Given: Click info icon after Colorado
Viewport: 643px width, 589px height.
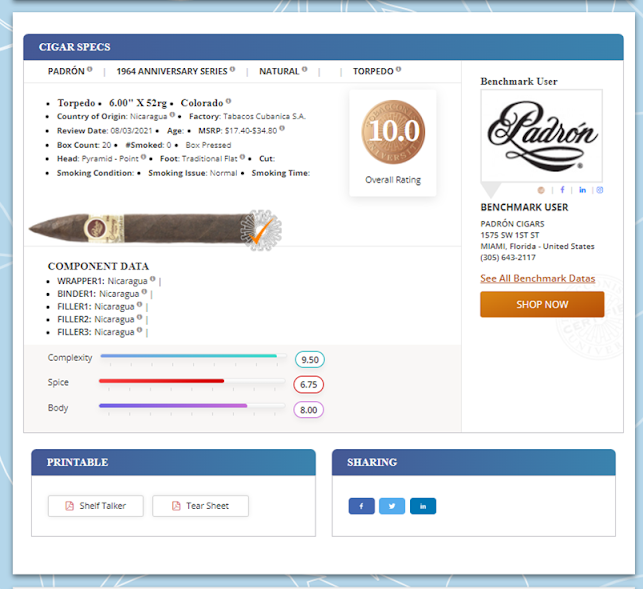Looking at the screenshot, I should 228,101.
